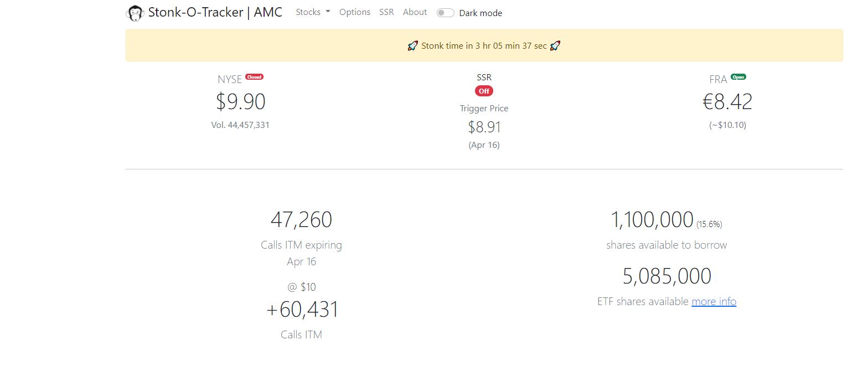Click the SSR trigger price $8.91
This screenshot has height=376, width=868.
click(x=484, y=127)
